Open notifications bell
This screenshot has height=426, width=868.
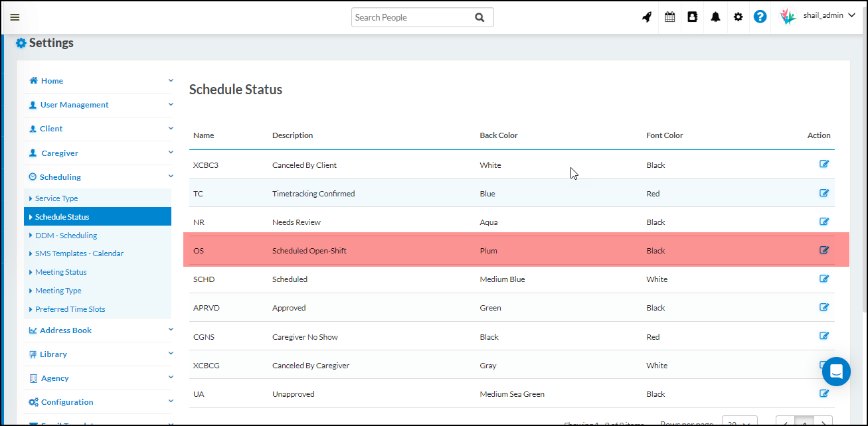[715, 17]
